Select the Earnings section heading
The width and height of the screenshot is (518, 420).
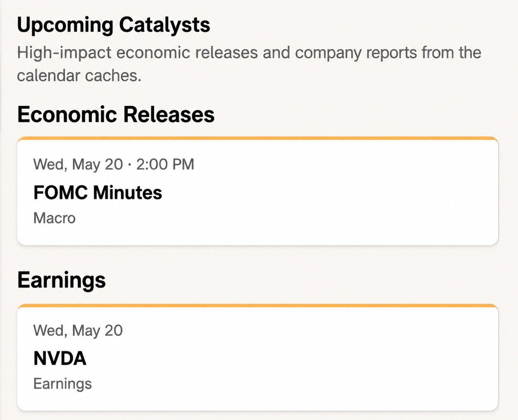click(61, 281)
